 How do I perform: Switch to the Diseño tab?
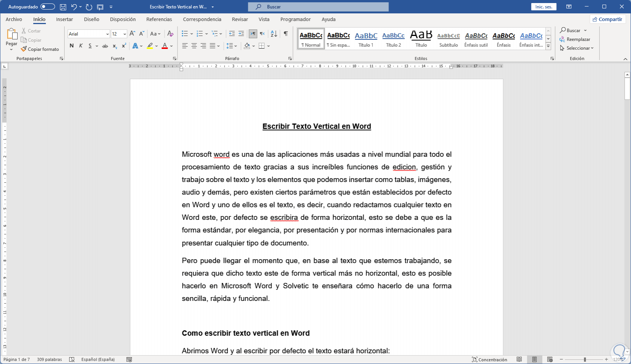[92, 19]
